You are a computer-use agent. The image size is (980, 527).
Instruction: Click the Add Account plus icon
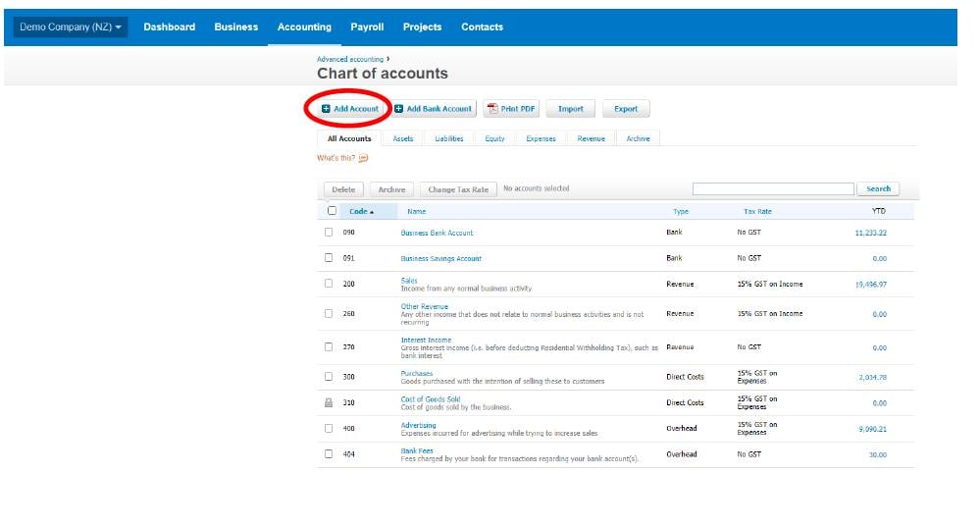(x=327, y=109)
